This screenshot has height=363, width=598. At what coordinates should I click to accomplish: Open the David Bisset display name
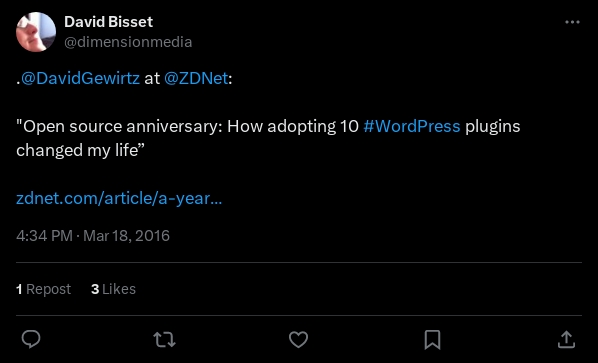(108, 22)
